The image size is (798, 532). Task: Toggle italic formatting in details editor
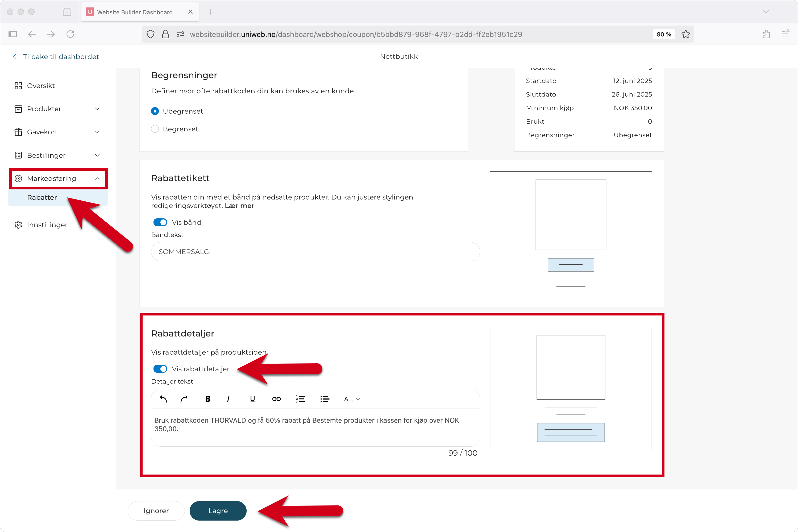(228, 399)
